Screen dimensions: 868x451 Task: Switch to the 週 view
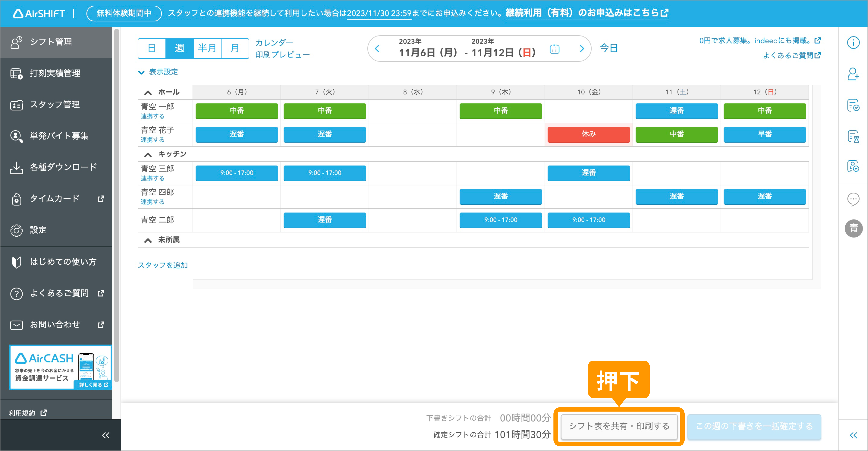[179, 48]
